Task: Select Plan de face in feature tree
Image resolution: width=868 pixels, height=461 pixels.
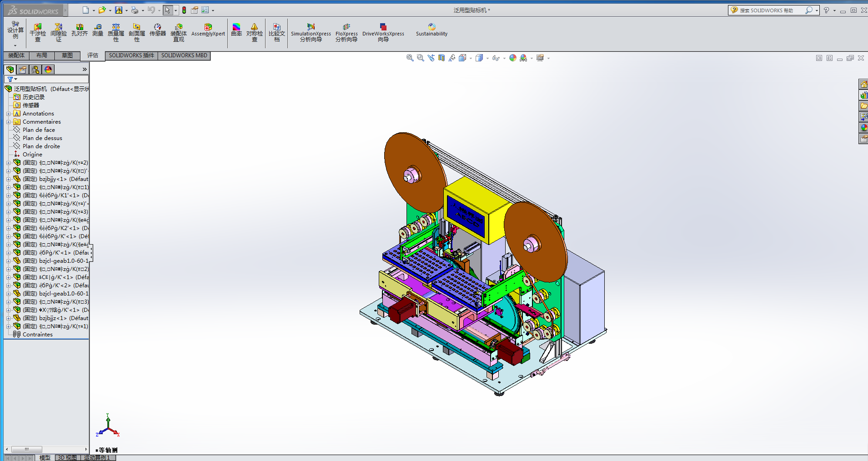Action: 39,130
